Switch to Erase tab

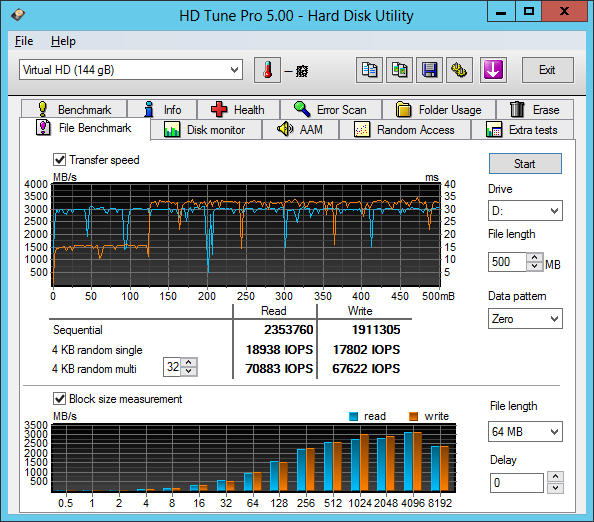click(535, 109)
